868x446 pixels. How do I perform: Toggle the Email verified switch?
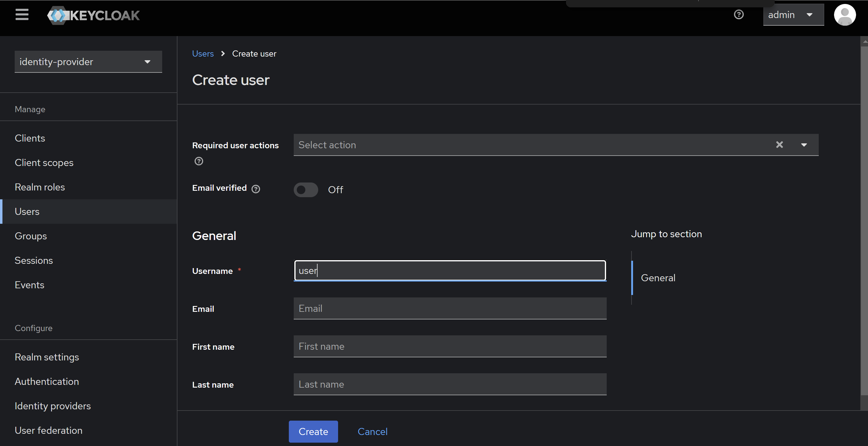306,190
